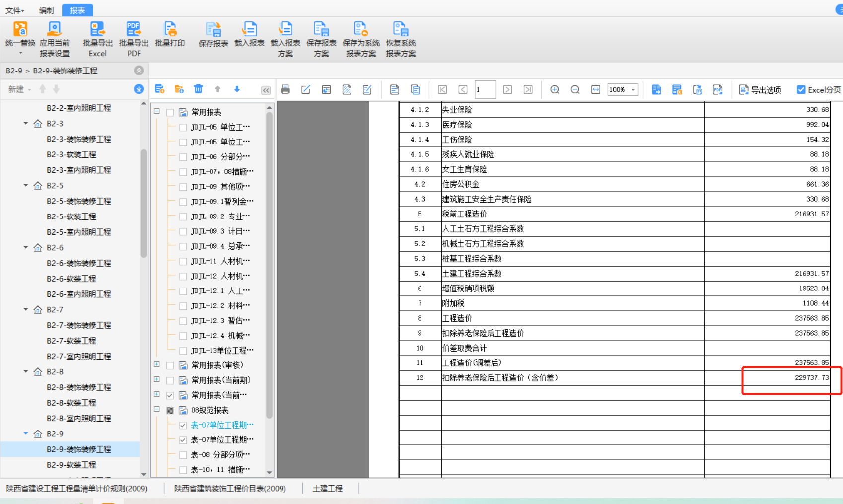Collapse the breadcrumb panel header arrow
Image resolution: width=843 pixels, height=504 pixels.
click(x=139, y=71)
